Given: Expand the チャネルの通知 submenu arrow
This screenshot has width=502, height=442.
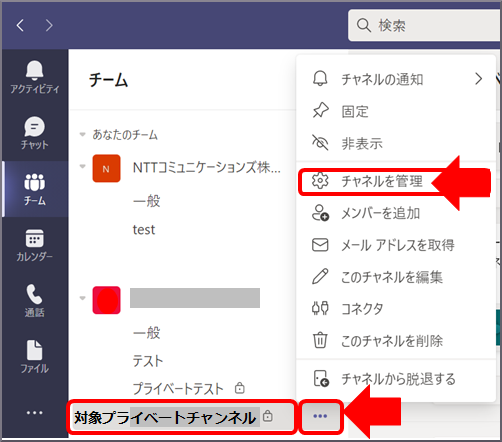Looking at the screenshot, I should 479,79.
